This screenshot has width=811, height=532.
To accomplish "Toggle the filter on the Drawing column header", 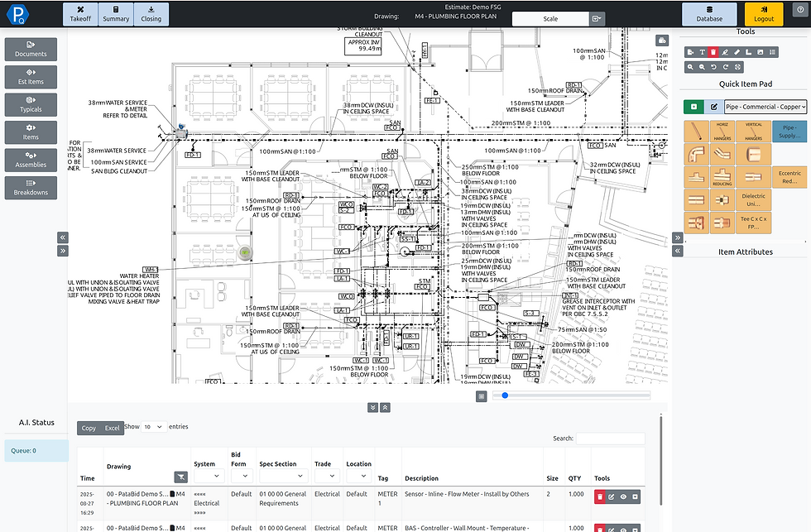I will (x=180, y=477).
